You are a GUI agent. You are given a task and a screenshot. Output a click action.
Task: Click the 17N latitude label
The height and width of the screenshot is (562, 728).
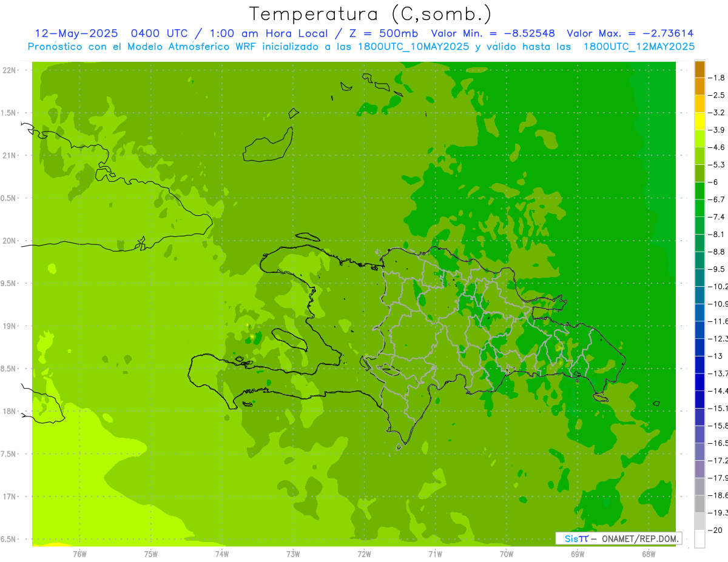tap(9, 497)
